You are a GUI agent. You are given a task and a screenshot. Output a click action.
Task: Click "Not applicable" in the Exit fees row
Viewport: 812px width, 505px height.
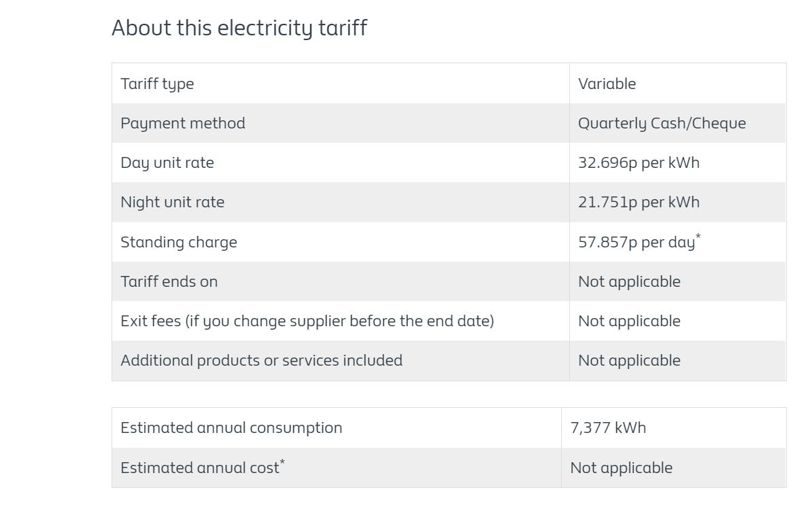pos(629,321)
